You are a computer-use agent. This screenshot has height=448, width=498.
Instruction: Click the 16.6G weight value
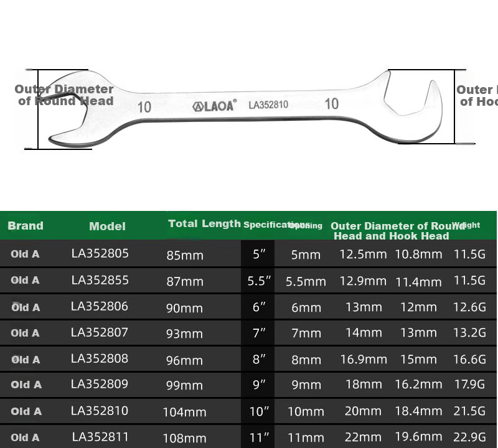469,360
